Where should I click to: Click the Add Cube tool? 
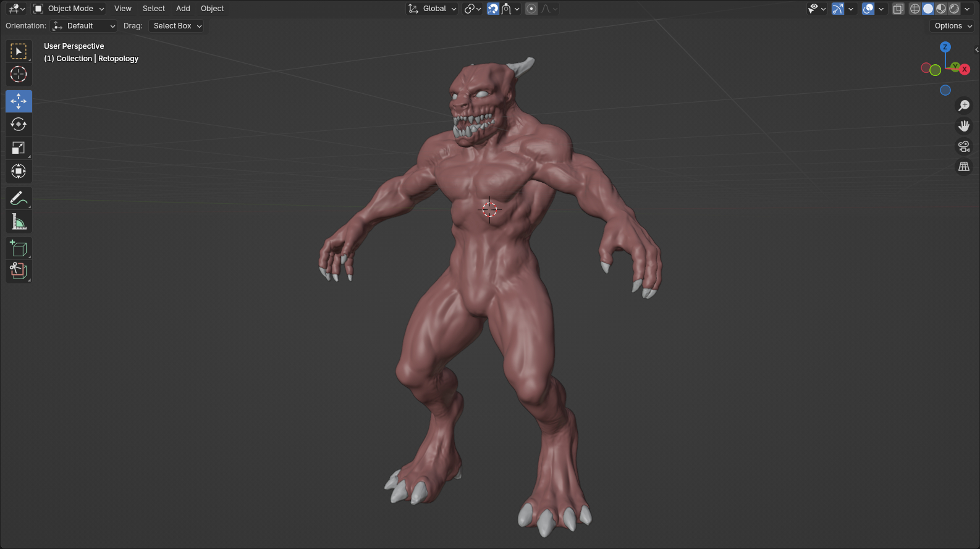click(x=19, y=248)
